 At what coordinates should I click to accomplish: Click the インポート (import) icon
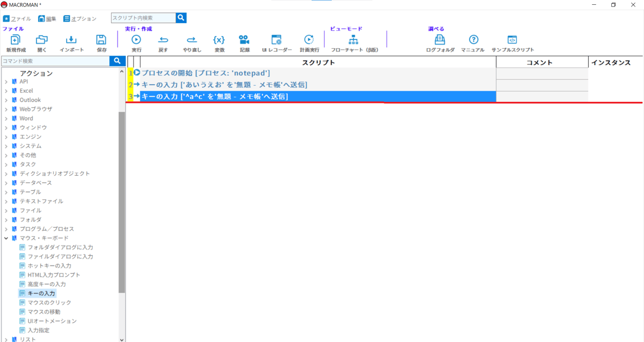click(71, 40)
